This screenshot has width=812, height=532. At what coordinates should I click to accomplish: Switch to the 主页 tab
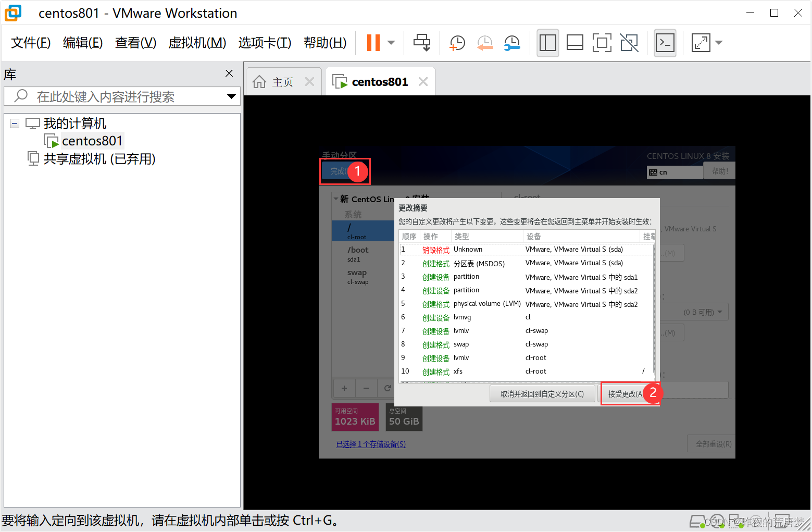(283, 82)
